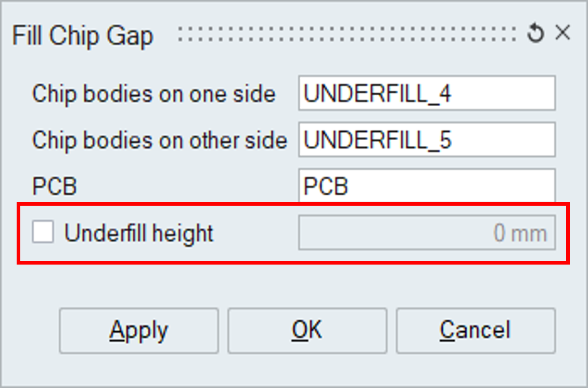Click the Underfill height label text

[139, 233]
